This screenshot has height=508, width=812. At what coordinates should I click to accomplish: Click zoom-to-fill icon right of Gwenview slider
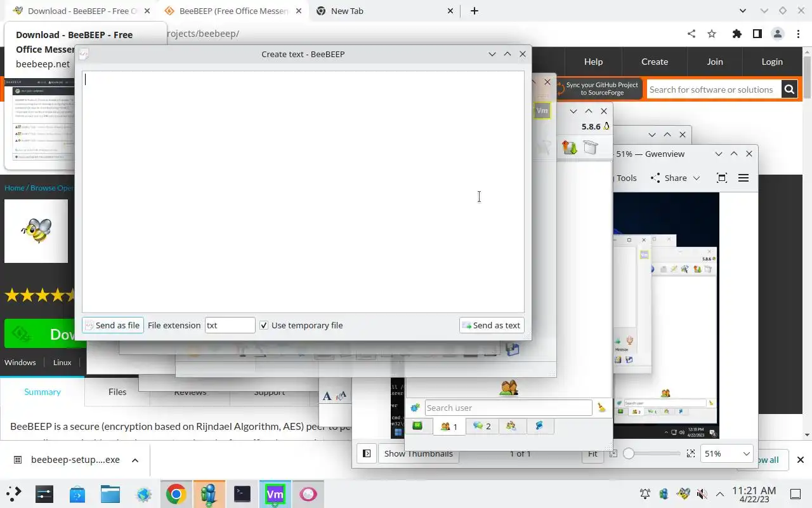coord(691,453)
